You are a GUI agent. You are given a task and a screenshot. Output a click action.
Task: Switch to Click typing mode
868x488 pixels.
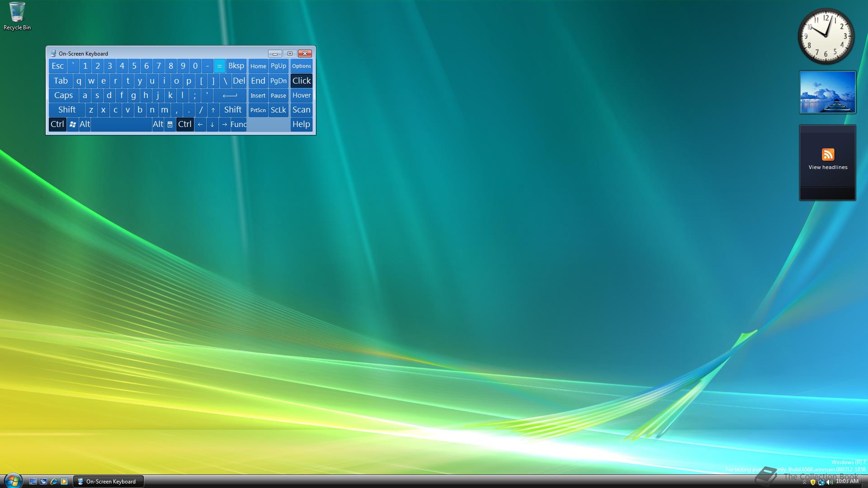tap(302, 81)
